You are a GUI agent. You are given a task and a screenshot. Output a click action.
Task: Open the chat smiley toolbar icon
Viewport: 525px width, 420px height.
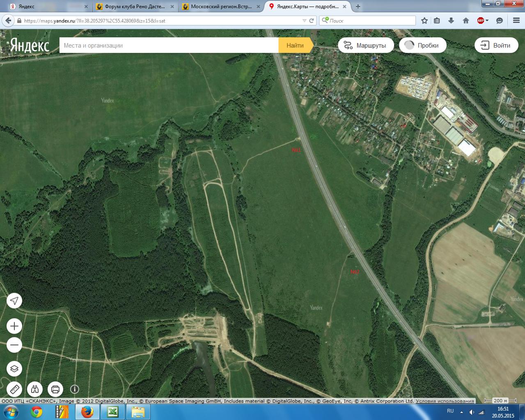500,21
